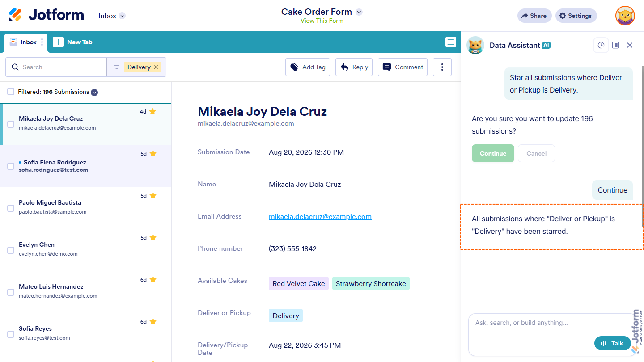Click the Data Assistant cat avatar
Viewport: 644px width, 362px height.
click(x=475, y=45)
